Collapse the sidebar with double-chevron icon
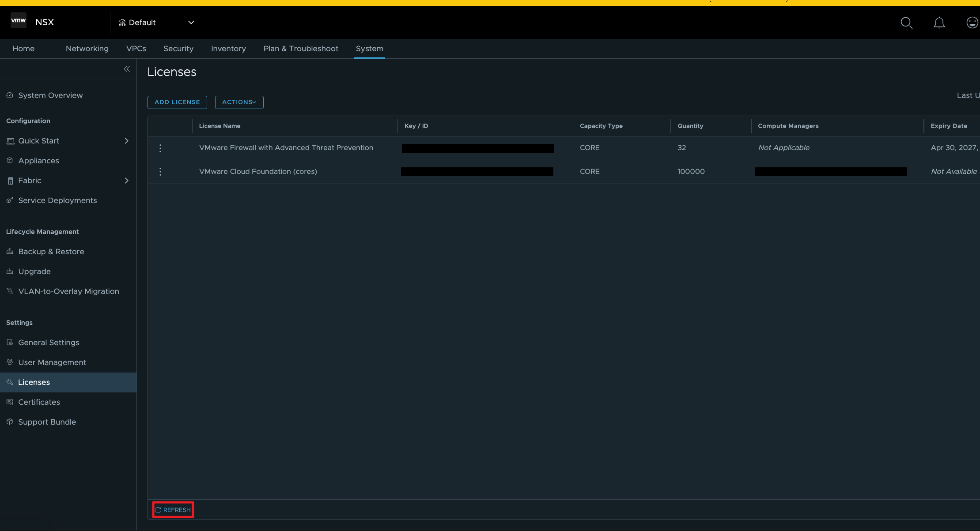This screenshot has height=531, width=980. [127, 69]
